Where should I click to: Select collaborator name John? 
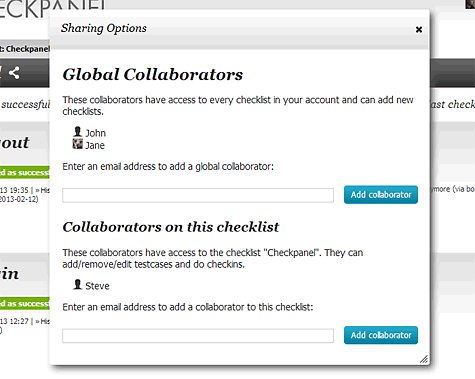96,133
